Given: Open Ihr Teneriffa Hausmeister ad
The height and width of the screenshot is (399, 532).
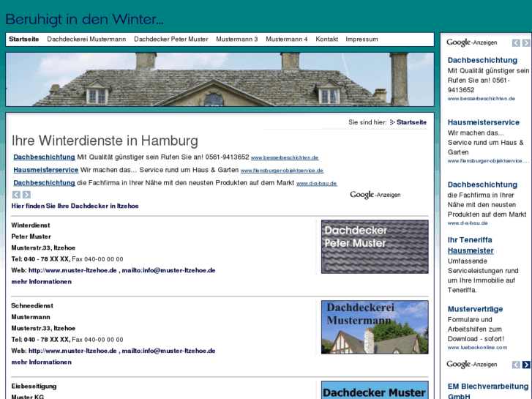Looking at the screenshot, I should click(471, 245).
